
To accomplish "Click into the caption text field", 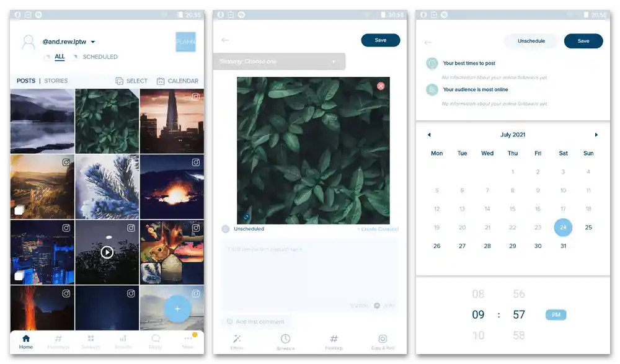I will 309,274.
